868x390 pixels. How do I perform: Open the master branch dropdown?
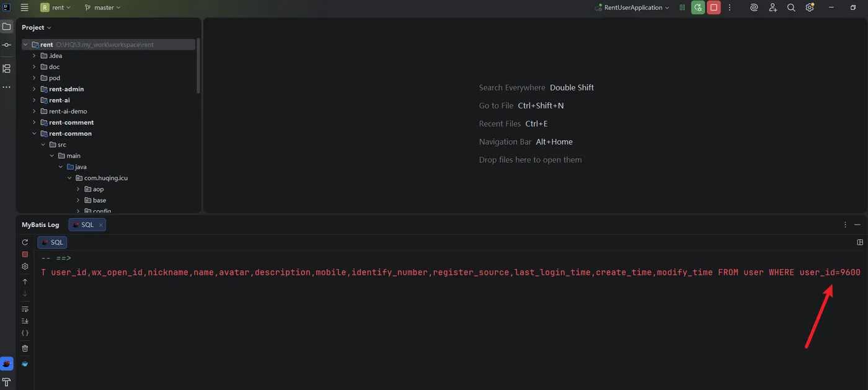pyautogui.click(x=103, y=7)
